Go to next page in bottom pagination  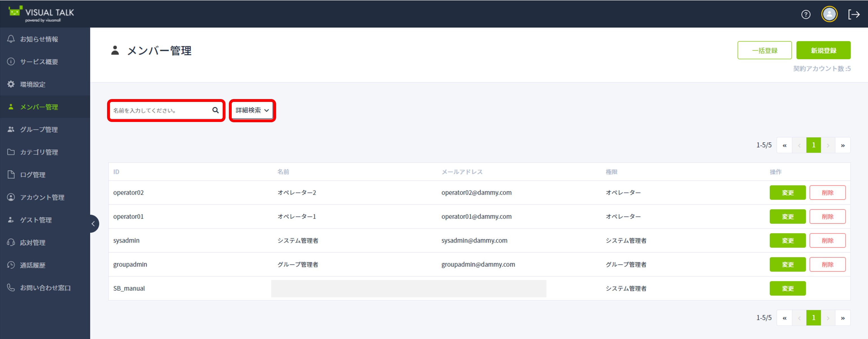(x=828, y=318)
